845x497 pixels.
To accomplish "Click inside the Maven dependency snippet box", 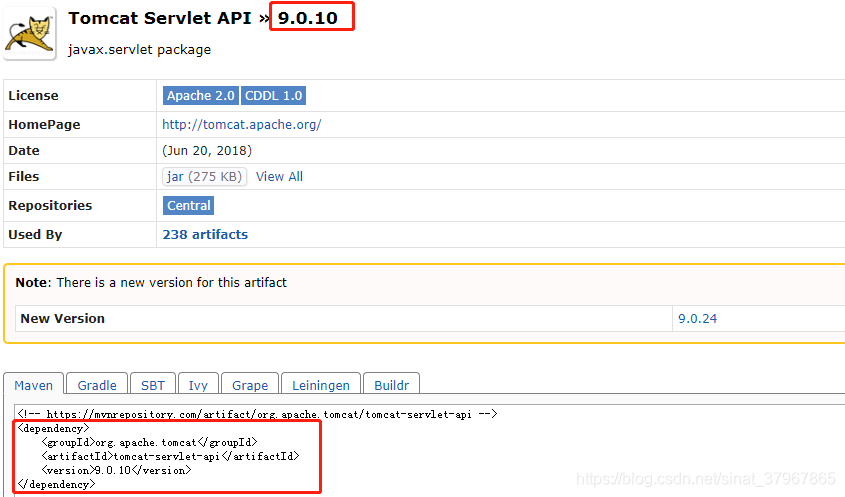I will (x=428, y=450).
